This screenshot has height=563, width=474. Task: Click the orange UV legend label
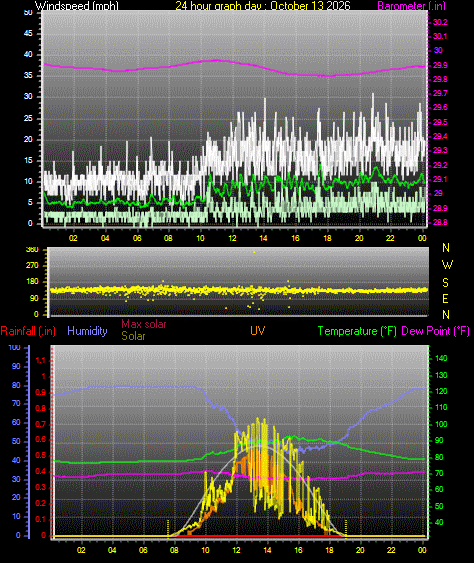(258, 331)
